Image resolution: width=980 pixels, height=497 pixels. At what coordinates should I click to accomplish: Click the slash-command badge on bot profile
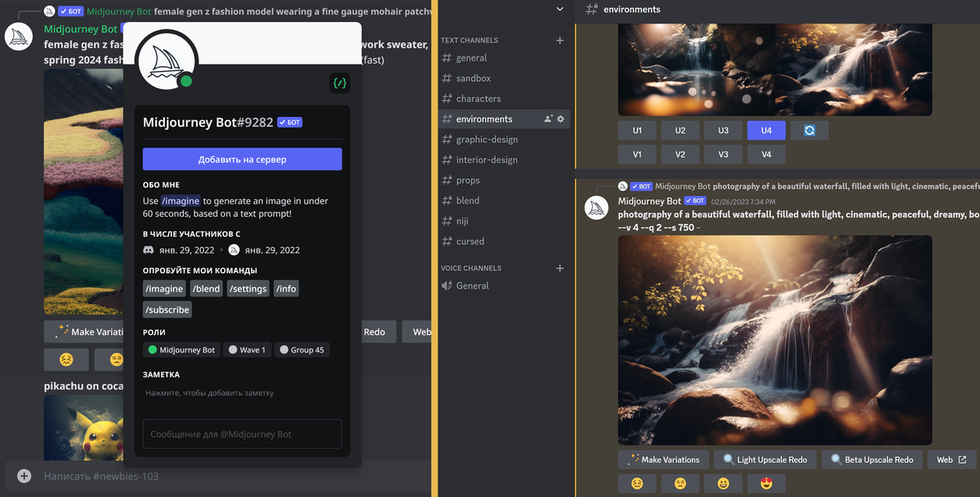(x=340, y=83)
